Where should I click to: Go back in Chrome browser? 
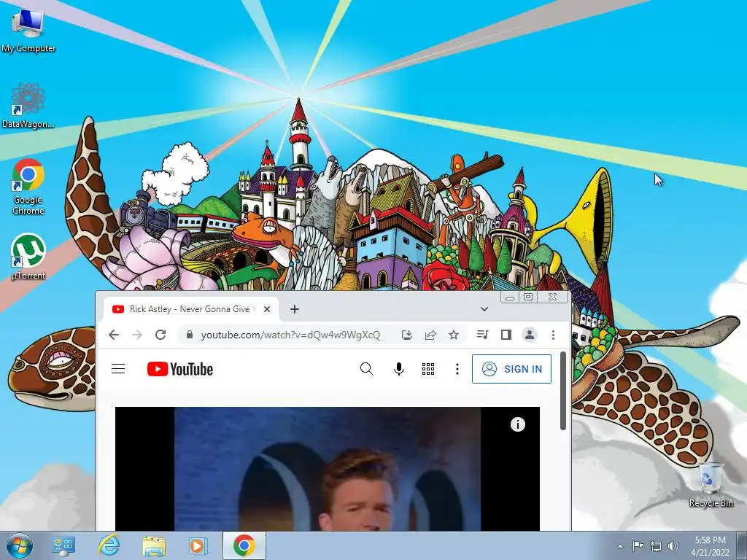(114, 335)
